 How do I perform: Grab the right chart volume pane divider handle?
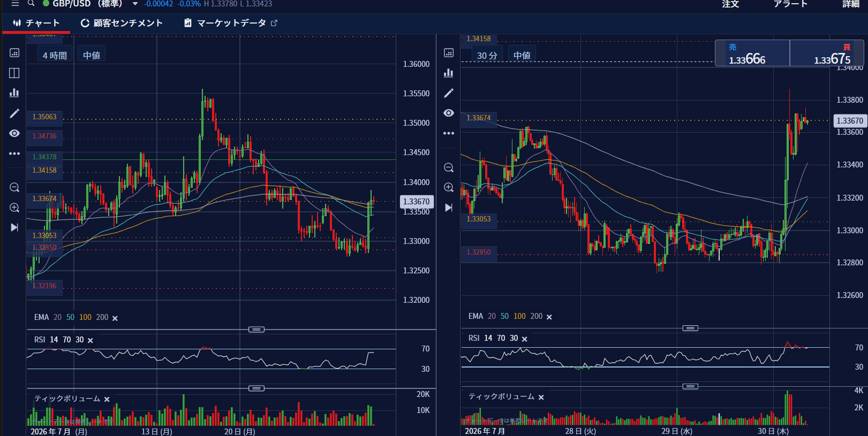pyautogui.click(x=690, y=386)
